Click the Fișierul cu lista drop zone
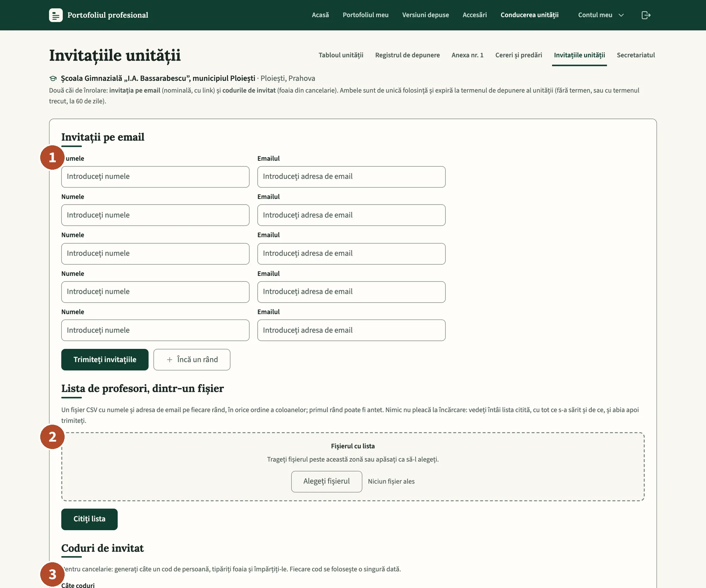 pos(353,466)
